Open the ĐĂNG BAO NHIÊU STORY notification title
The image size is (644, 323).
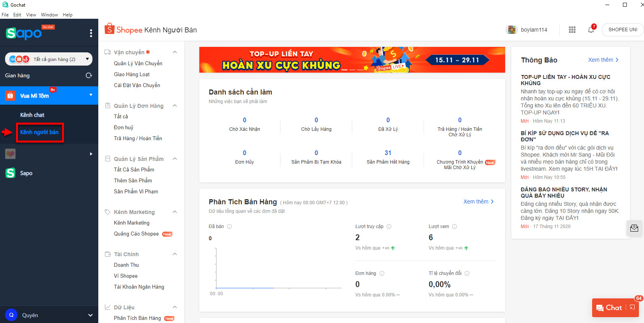[x=564, y=193]
